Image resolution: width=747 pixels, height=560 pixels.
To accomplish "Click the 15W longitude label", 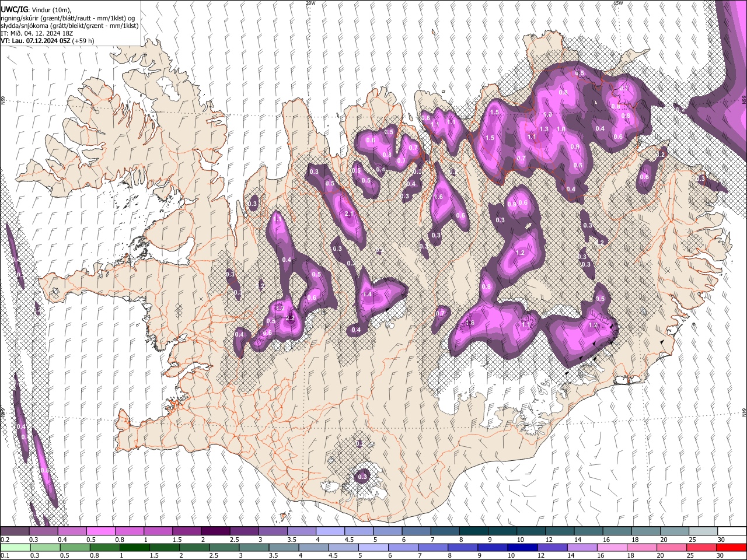I will 618,3.
